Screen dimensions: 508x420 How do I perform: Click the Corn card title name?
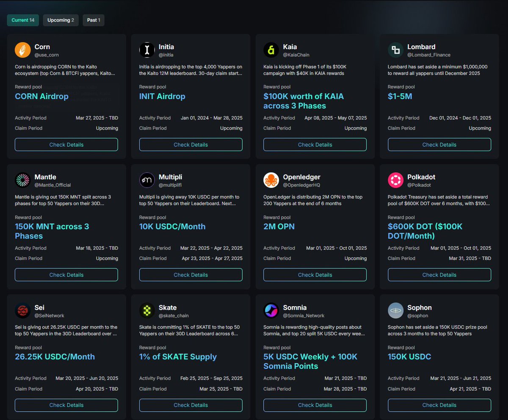click(x=42, y=47)
